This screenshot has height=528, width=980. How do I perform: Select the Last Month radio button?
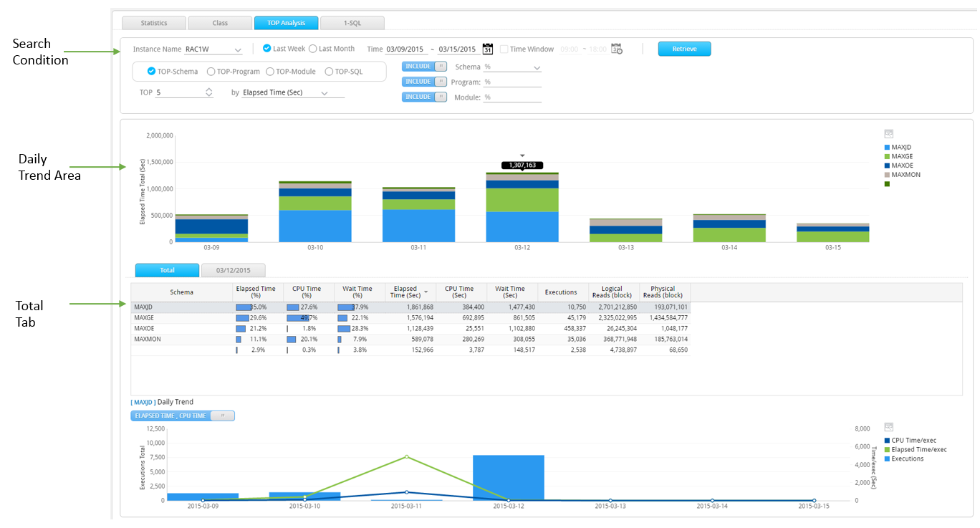[x=312, y=49]
